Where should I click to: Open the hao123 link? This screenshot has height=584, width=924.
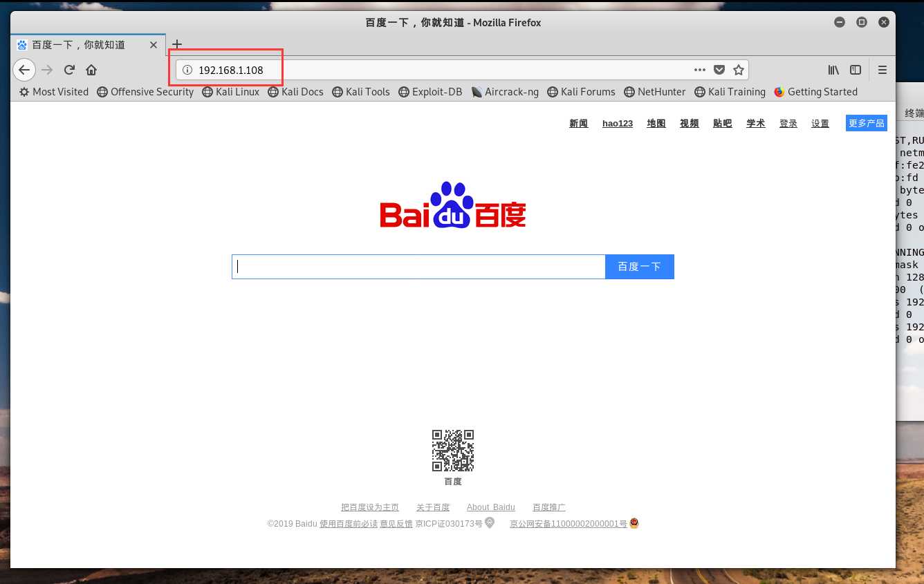click(x=618, y=124)
